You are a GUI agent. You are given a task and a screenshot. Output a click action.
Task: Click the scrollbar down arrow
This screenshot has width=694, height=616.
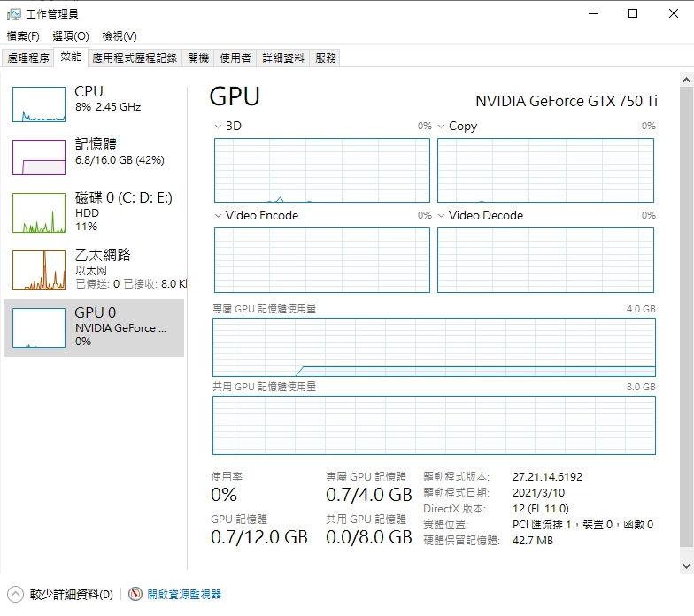point(687,566)
